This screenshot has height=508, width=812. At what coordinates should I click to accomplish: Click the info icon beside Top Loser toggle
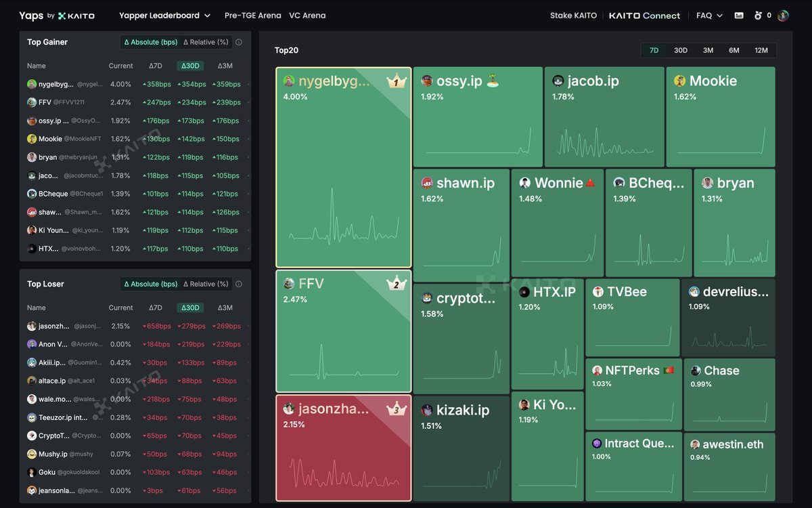[238, 283]
